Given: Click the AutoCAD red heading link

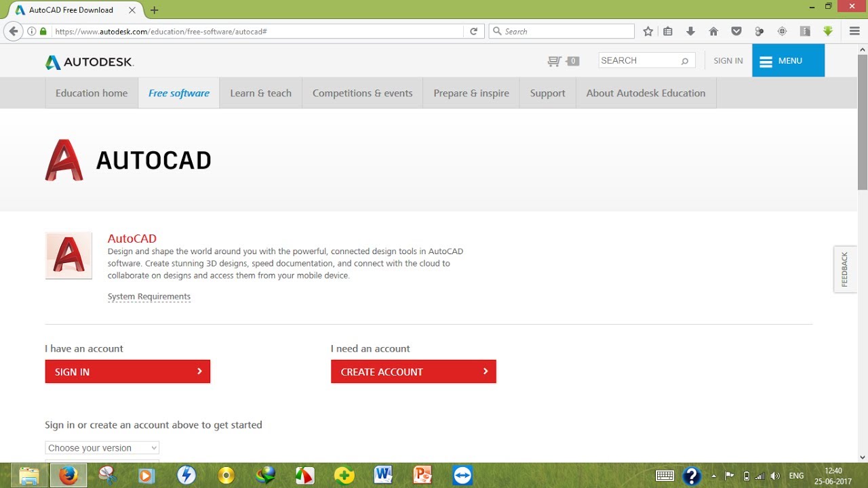Looking at the screenshot, I should pyautogui.click(x=132, y=239).
